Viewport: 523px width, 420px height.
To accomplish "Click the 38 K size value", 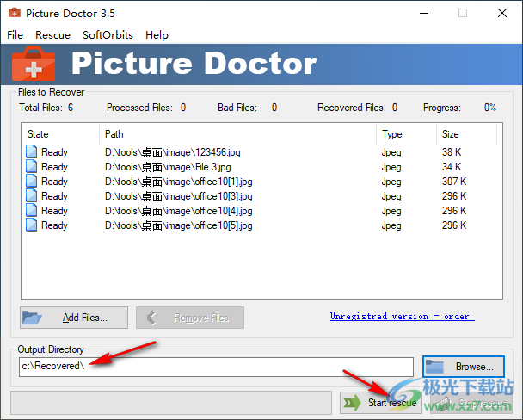I will (x=452, y=152).
